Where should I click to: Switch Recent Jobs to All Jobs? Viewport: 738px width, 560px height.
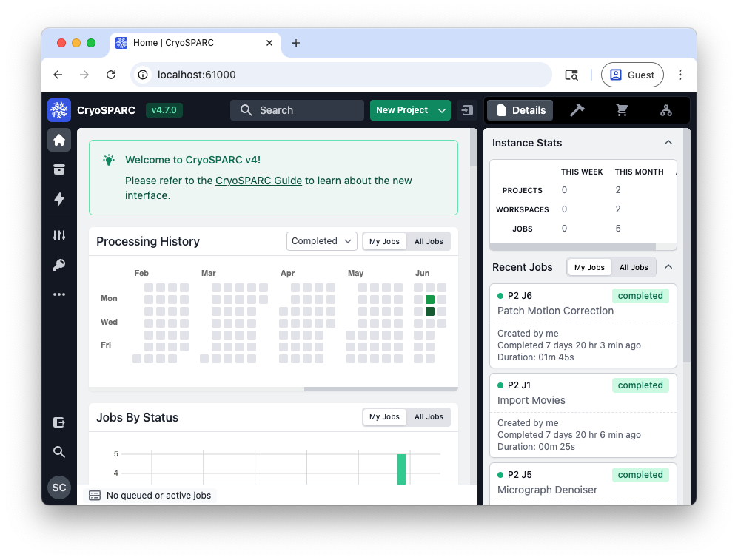pos(633,267)
